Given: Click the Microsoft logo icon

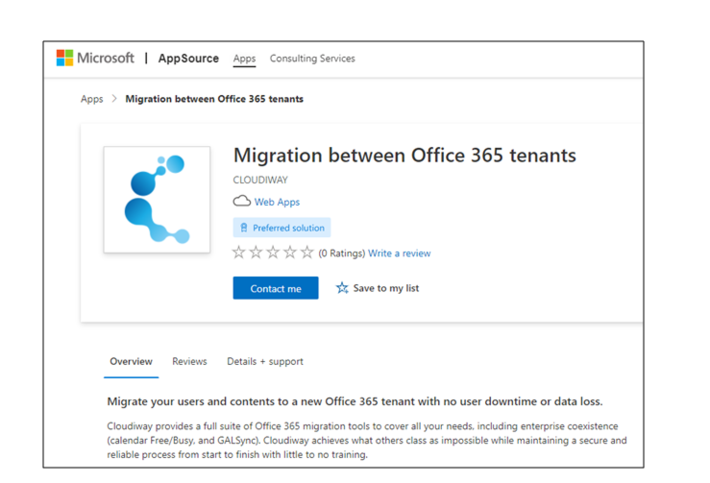Looking at the screenshot, I should pyautogui.click(x=65, y=58).
